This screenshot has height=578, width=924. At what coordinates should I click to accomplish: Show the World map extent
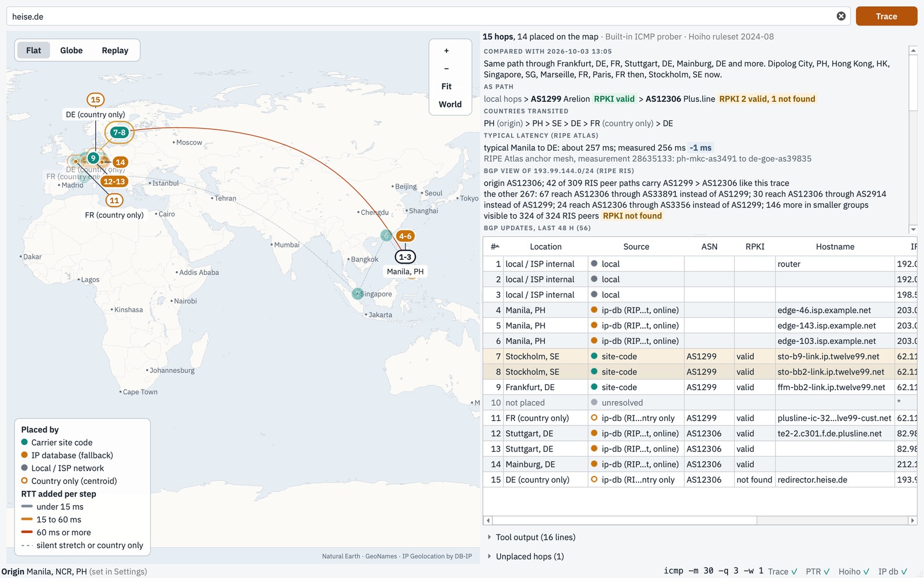tap(450, 104)
